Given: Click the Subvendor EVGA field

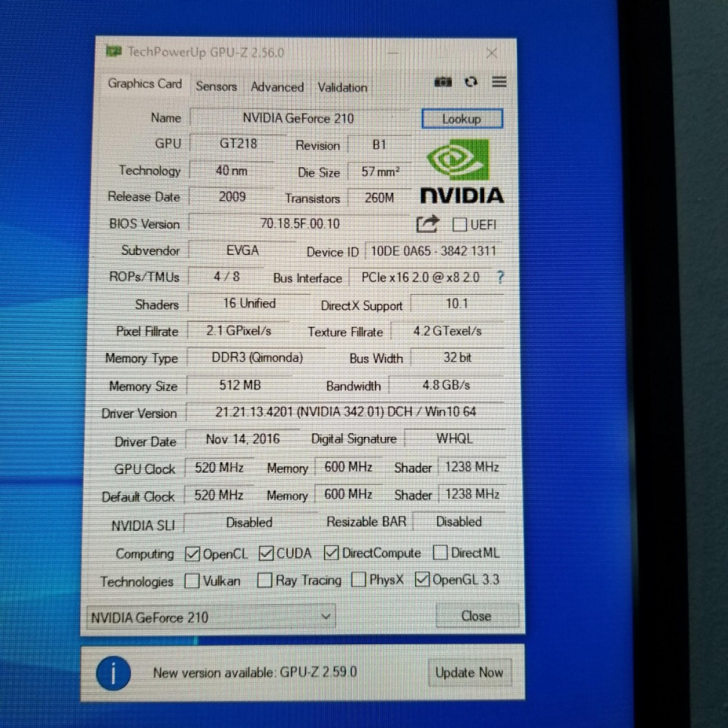Looking at the screenshot, I should tap(242, 251).
